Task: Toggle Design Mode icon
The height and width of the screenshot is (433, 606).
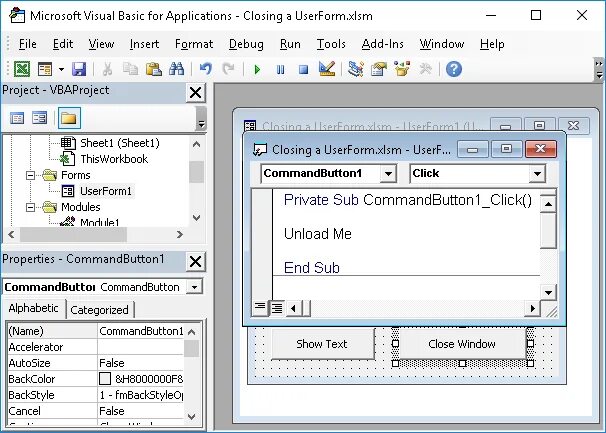Action: (x=327, y=69)
